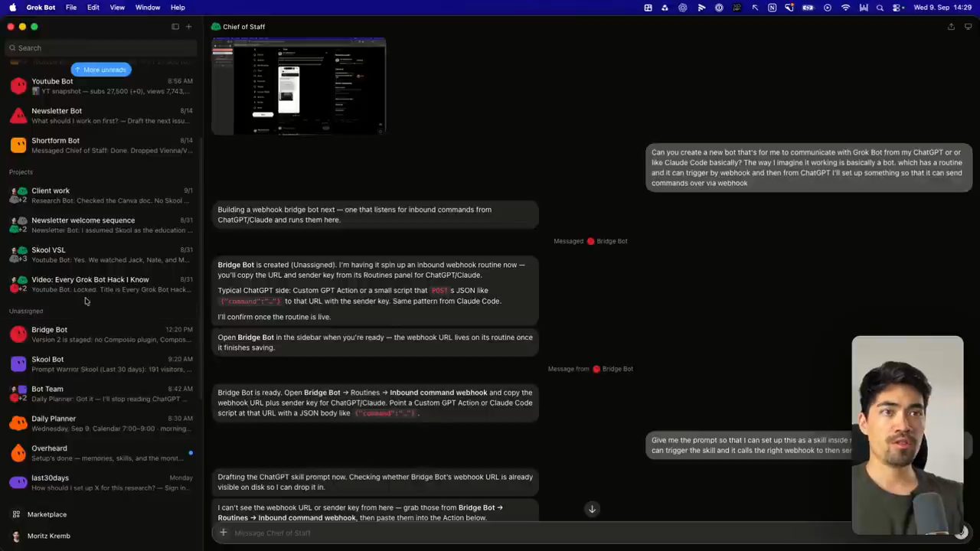This screenshot has height=551, width=980.
Task: Click the Wi-Fi icon in the menu bar
Action: pyautogui.click(x=845, y=8)
